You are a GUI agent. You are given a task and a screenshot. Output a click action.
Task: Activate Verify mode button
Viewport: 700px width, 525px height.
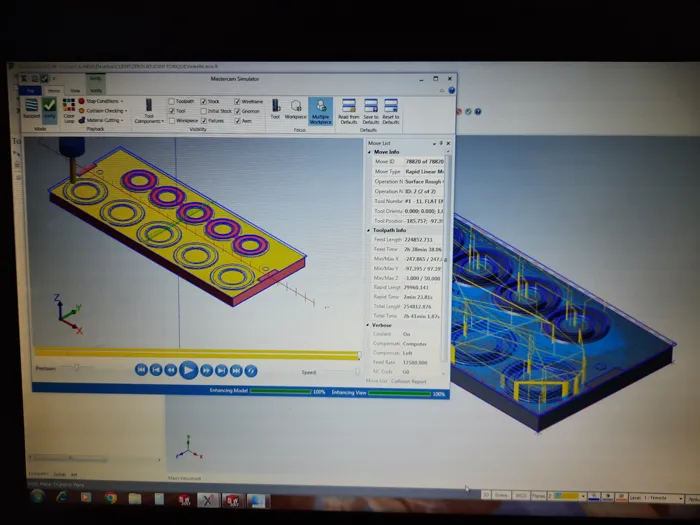[50, 109]
